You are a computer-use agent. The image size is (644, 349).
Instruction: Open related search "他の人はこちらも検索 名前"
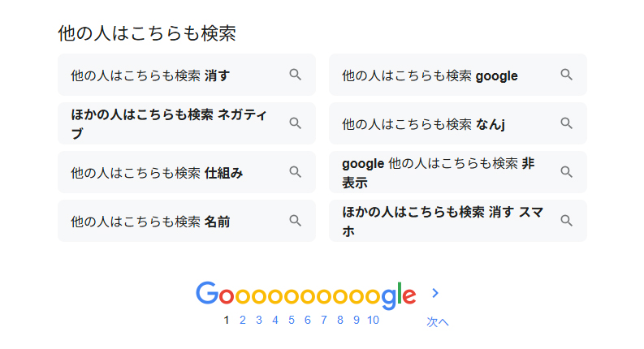pyautogui.click(x=150, y=222)
